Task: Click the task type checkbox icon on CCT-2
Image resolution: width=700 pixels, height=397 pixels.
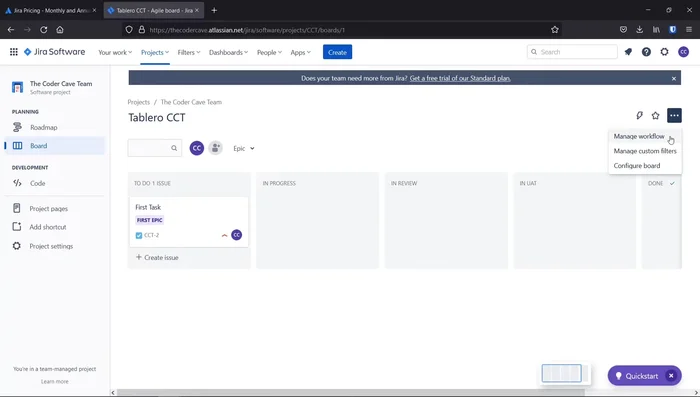Action: pyautogui.click(x=139, y=235)
